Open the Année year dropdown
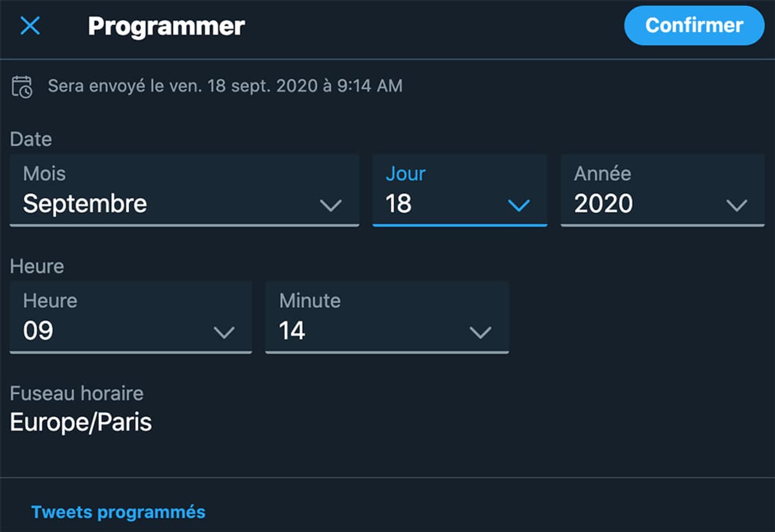This screenshot has width=775, height=532. [x=738, y=207]
